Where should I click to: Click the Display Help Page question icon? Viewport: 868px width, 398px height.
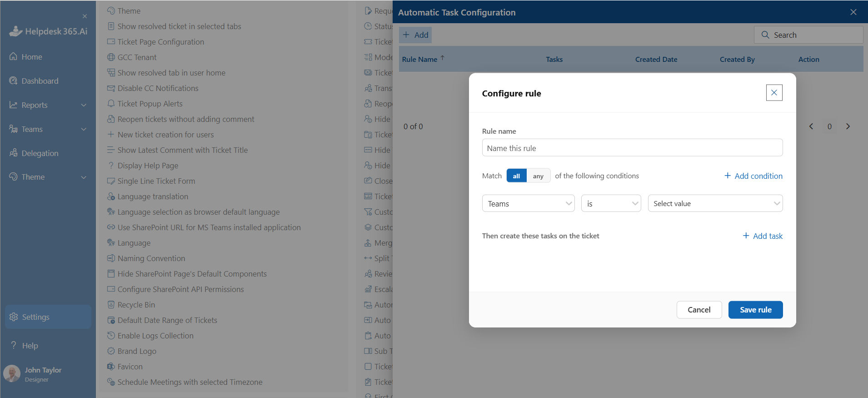(x=111, y=165)
